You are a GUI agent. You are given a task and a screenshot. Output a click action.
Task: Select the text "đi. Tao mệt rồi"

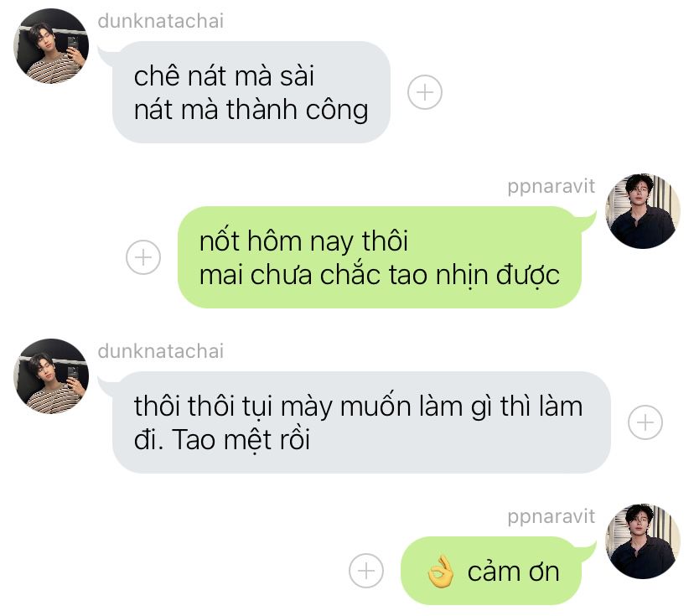[222, 440]
